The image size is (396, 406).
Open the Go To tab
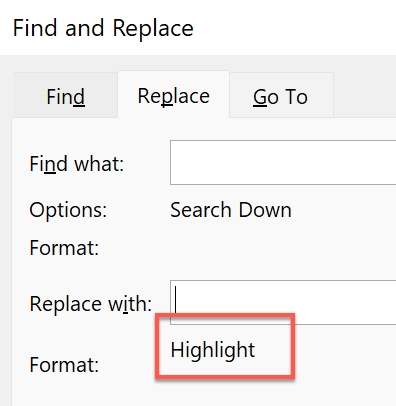(x=281, y=96)
